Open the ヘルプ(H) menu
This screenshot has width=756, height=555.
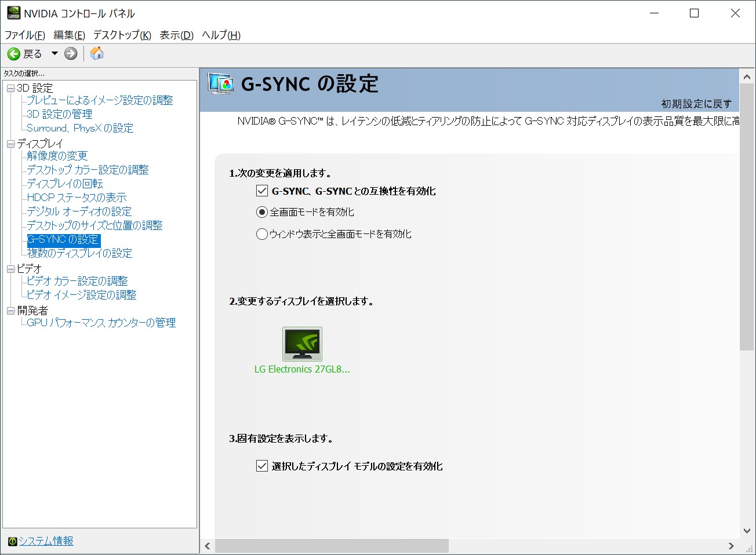tap(221, 35)
